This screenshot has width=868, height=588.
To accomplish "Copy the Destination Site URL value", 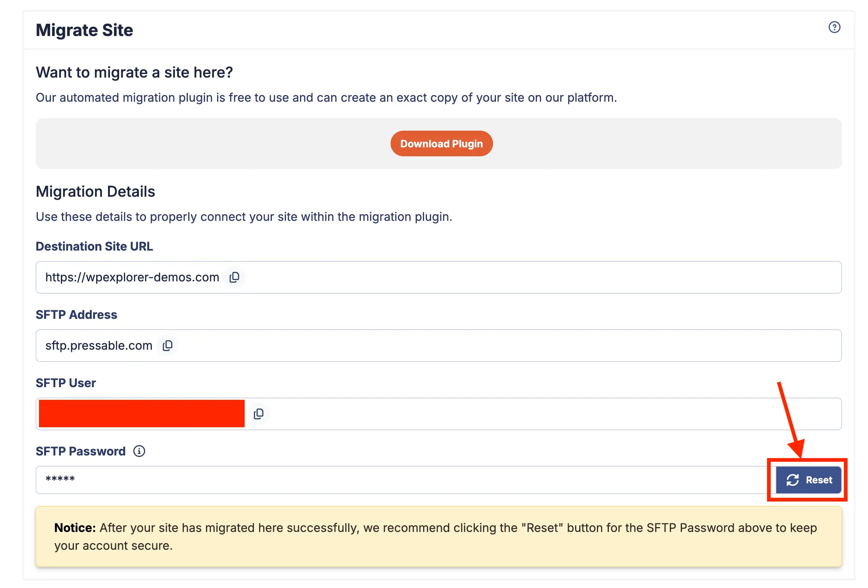I will pyautogui.click(x=234, y=277).
